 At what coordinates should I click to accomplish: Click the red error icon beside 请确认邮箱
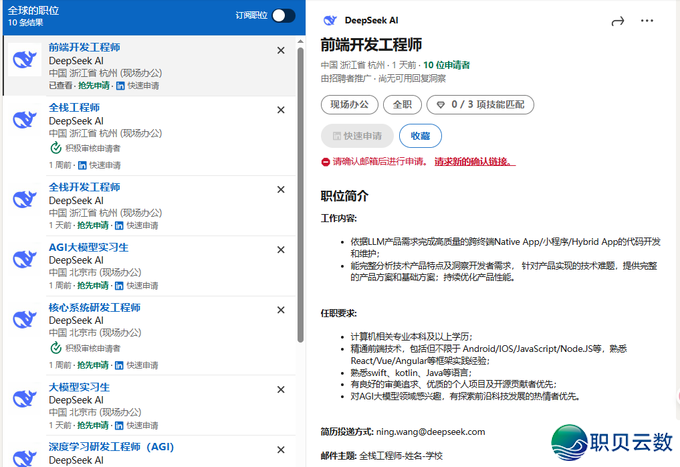(x=326, y=162)
